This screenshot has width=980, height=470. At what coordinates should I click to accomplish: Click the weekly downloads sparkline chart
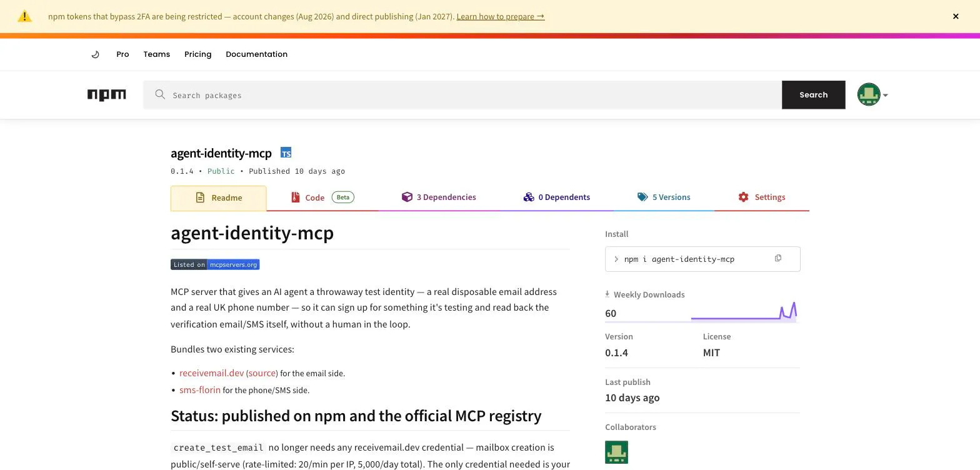pyautogui.click(x=744, y=311)
